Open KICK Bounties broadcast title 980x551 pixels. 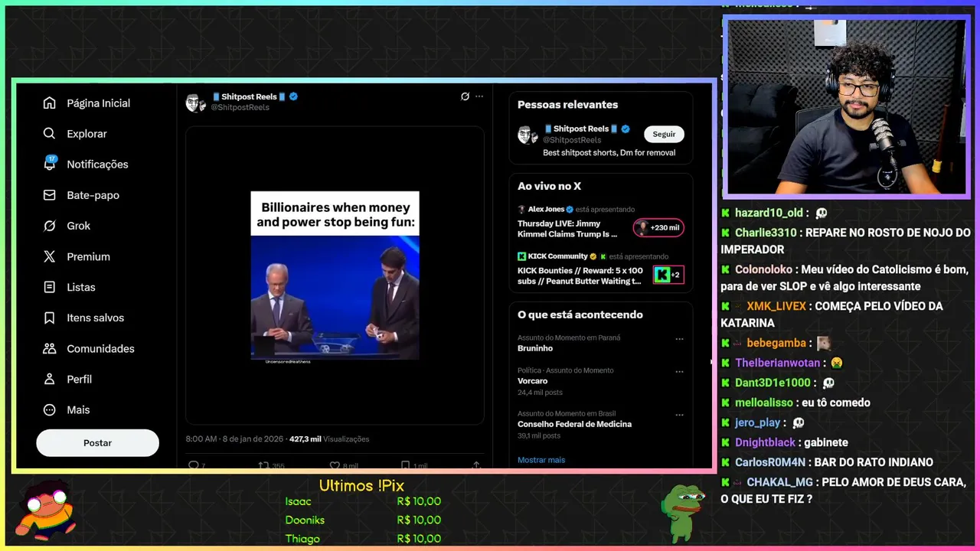click(x=580, y=275)
